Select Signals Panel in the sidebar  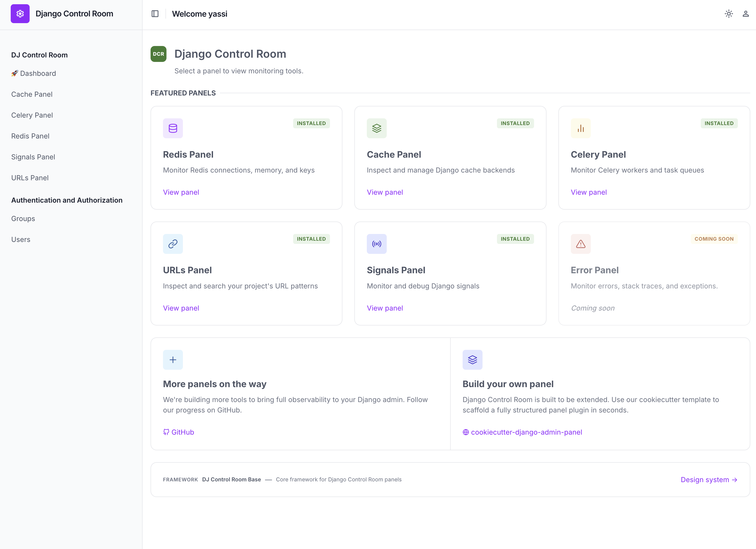tap(33, 157)
